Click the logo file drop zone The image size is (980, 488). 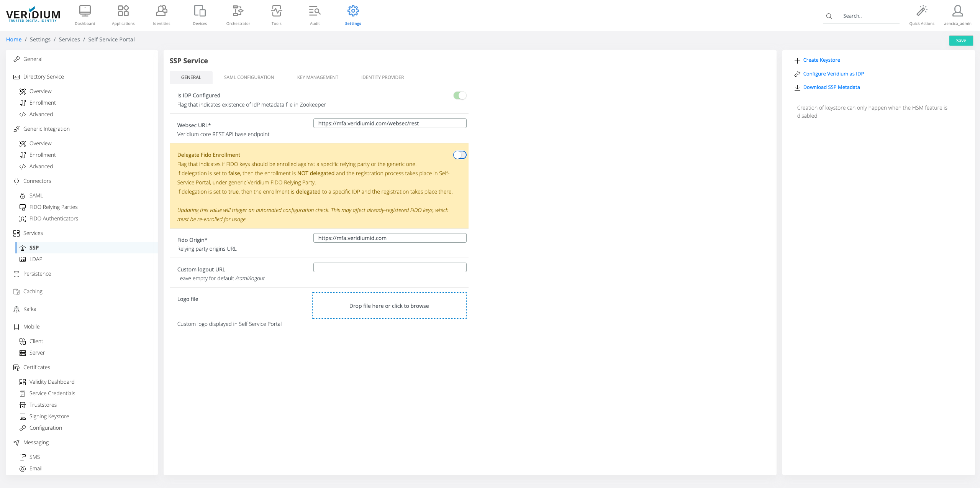(x=389, y=306)
